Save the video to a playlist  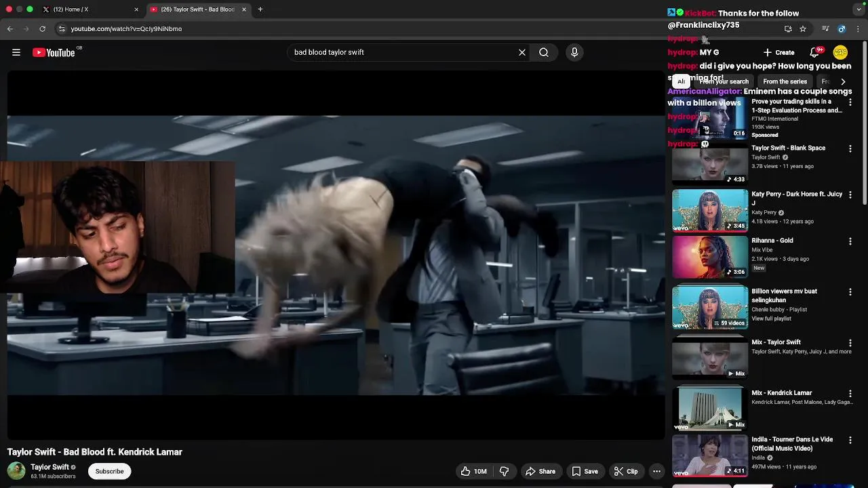[585, 471]
